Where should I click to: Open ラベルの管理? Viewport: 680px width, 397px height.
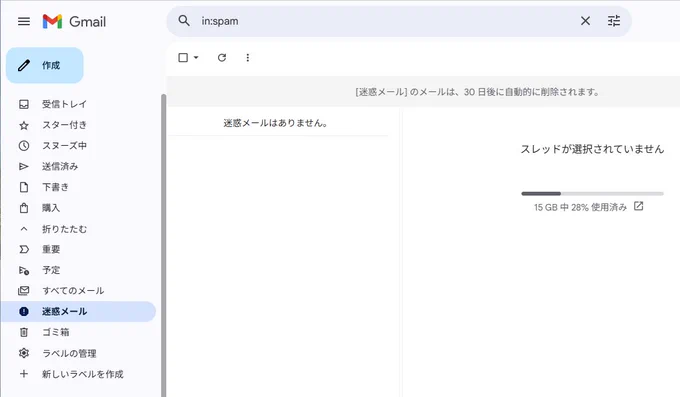coord(69,354)
